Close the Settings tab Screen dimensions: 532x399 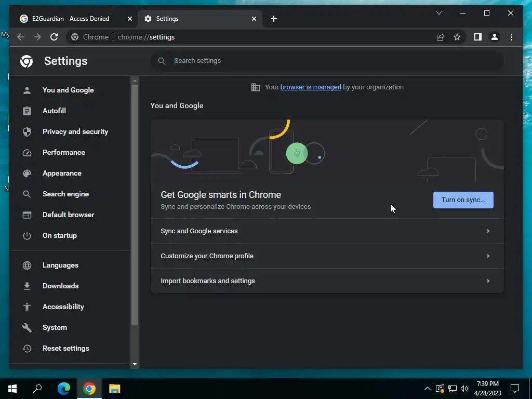254,19
